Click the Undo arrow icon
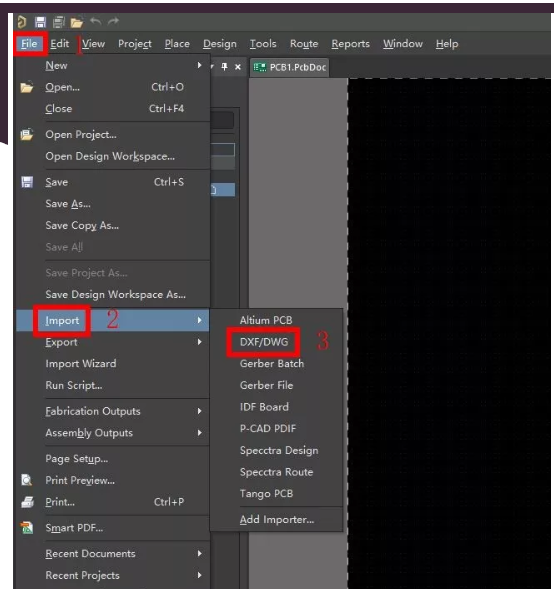The image size is (554, 589). pyautogui.click(x=96, y=21)
